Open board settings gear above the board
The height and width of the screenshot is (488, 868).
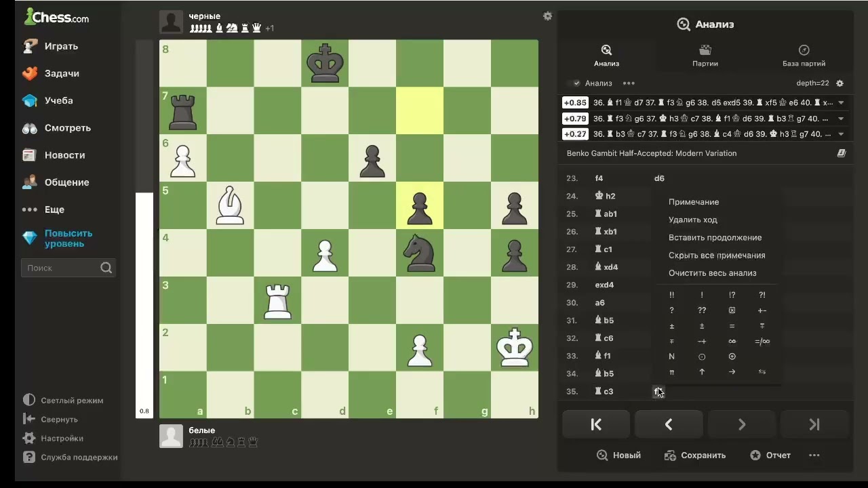[x=547, y=16]
